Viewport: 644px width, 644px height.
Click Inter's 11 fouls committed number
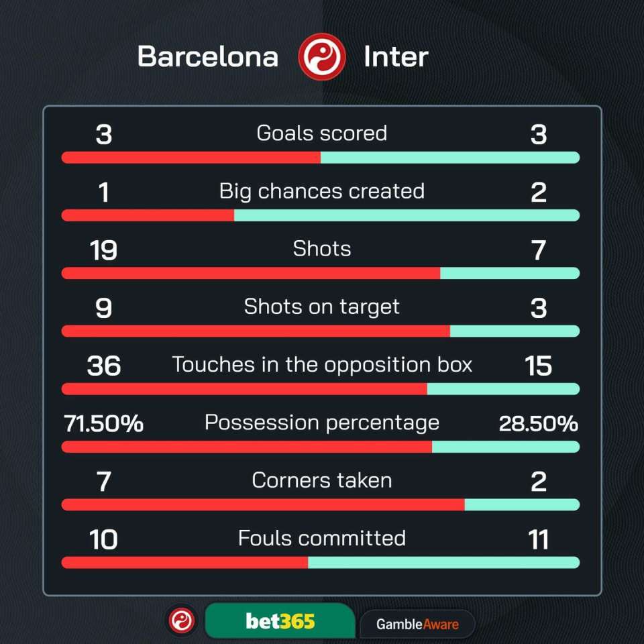pyautogui.click(x=538, y=539)
